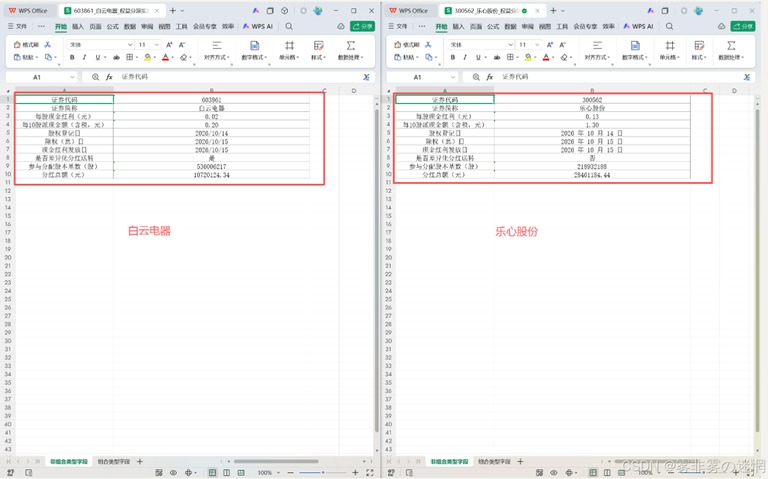This screenshot has width=768, height=479.
Task: Add a new sheet in left window
Action: tap(140, 461)
